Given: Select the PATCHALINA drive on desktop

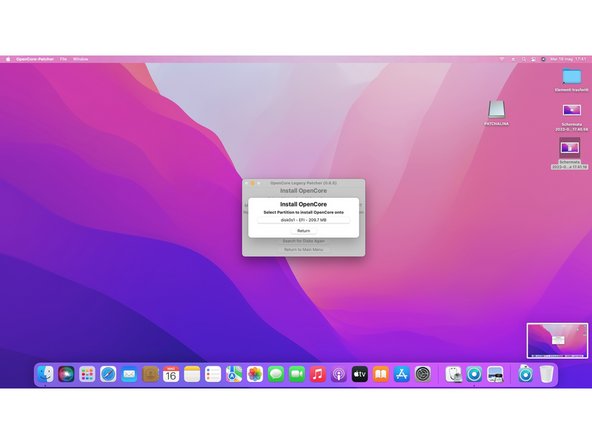Looking at the screenshot, I should (x=496, y=113).
